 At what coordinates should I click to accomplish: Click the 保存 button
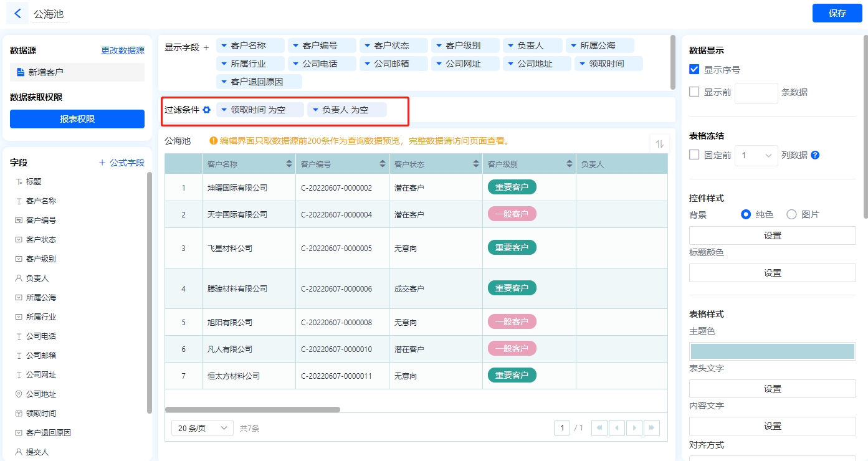tap(837, 13)
